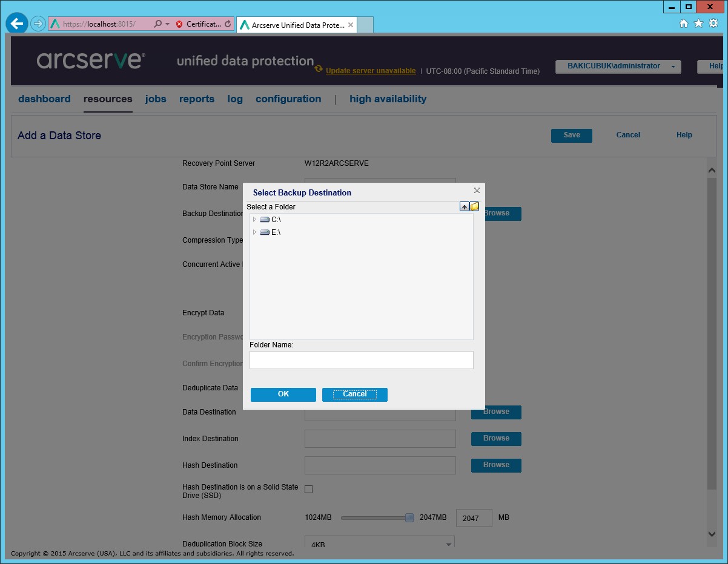Click the browser address bar URL

pyautogui.click(x=99, y=24)
